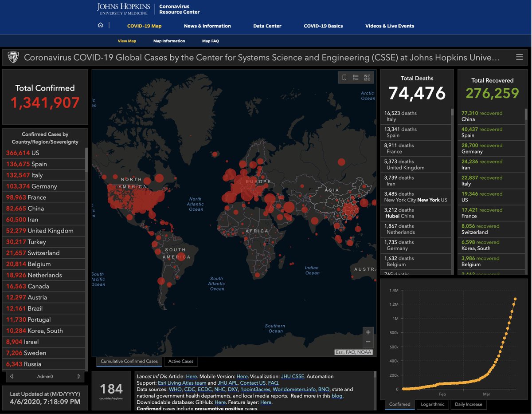
Task: Select View Map sub-navigation item
Action: pyautogui.click(x=127, y=41)
